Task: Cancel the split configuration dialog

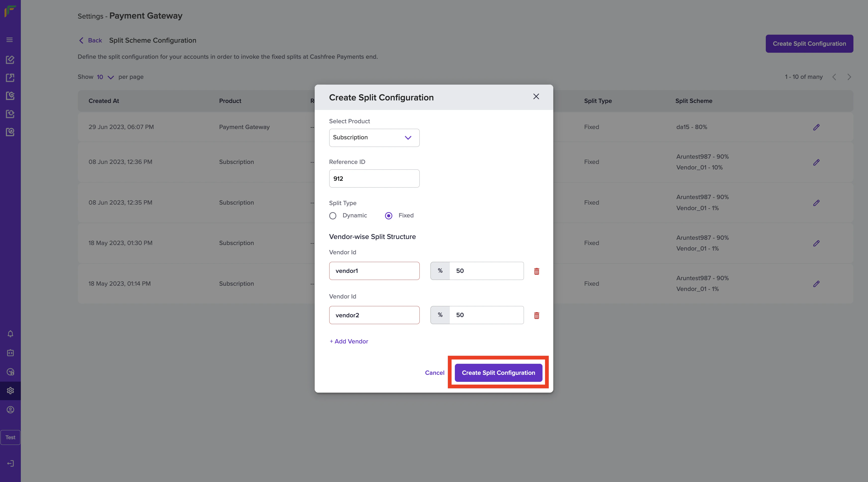Action: (x=434, y=373)
